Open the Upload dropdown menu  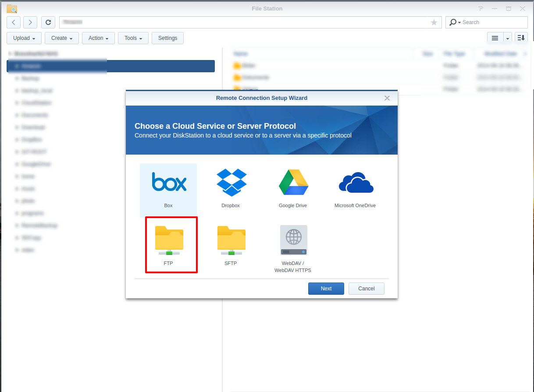[24, 38]
